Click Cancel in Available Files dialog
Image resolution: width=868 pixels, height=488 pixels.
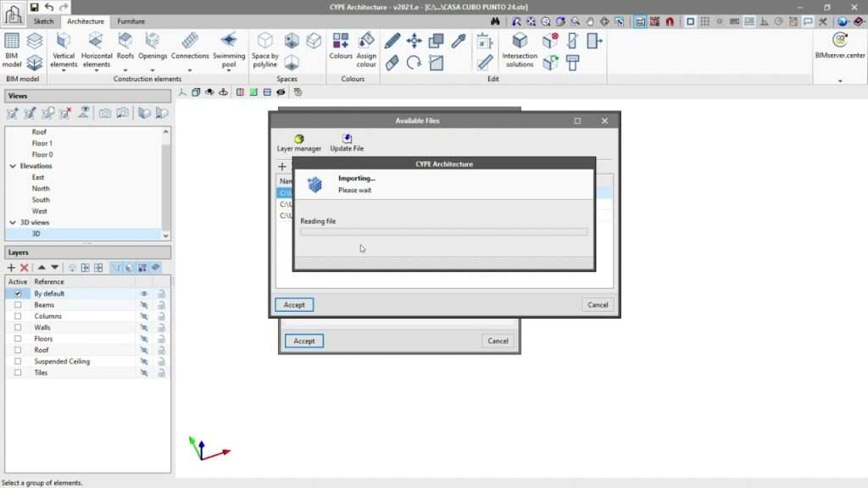tap(598, 305)
